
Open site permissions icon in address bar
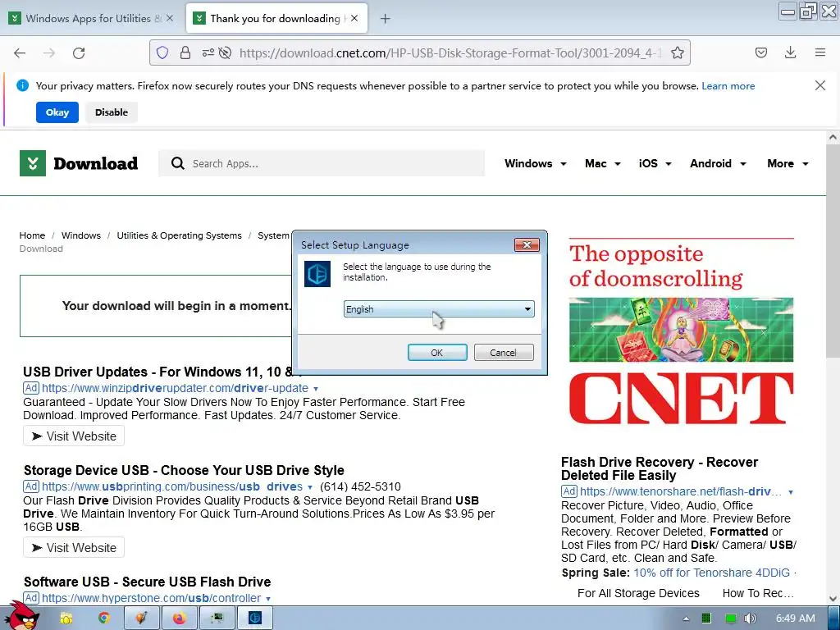[208, 52]
